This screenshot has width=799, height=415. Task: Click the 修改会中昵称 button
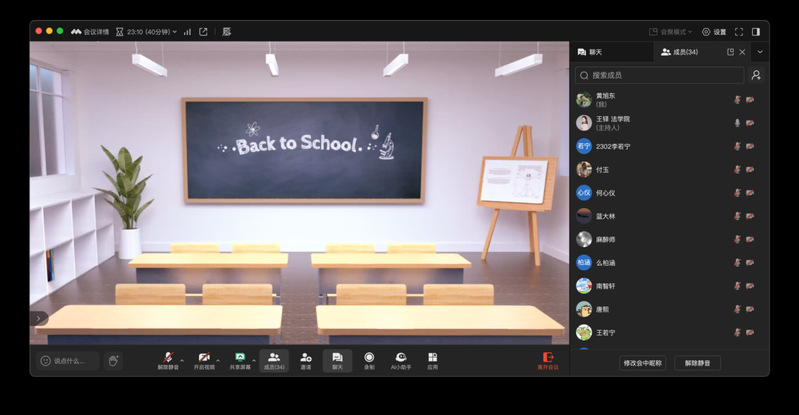[642, 363]
